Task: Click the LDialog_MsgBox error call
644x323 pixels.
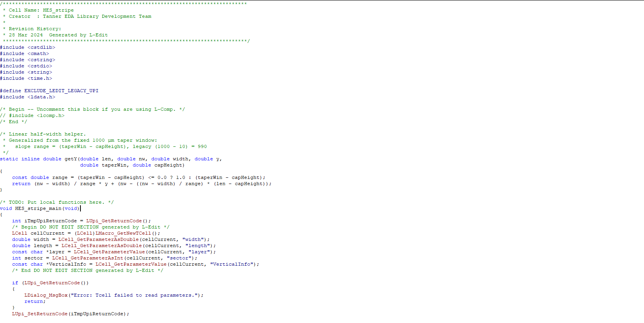Action: pos(46,295)
